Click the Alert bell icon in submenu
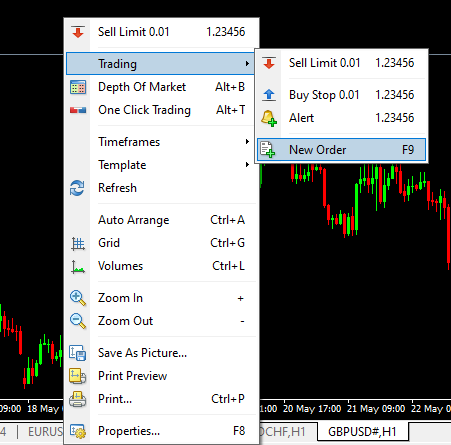This screenshot has height=445, width=451. click(269, 118)
